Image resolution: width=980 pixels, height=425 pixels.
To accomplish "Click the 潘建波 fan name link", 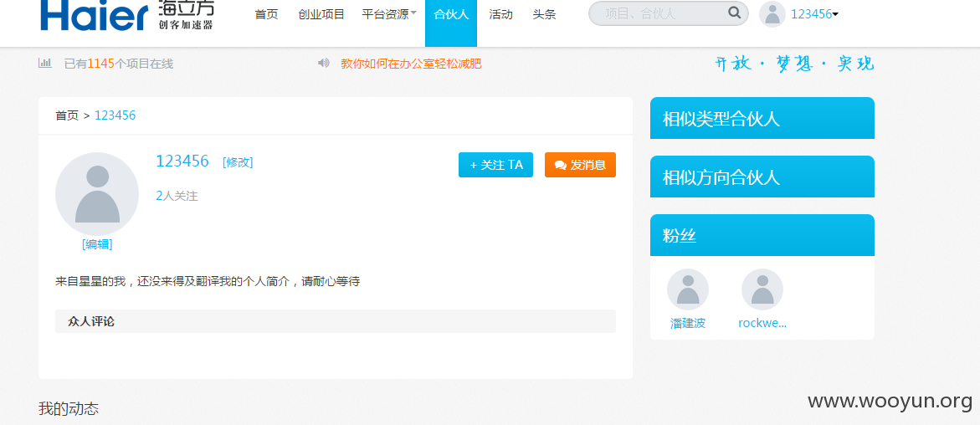I will point(687,323).
